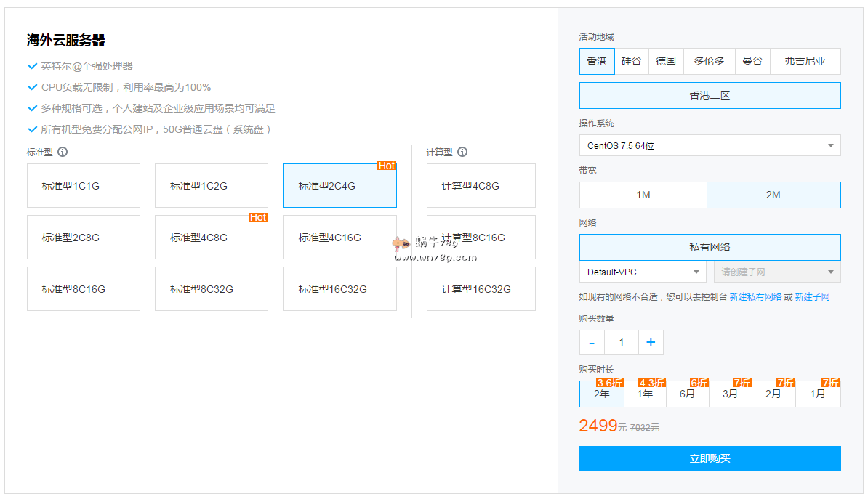This screenshot has width=868, height=499.
Task: Set bandwidth to 1M
Action: click(x=643, y=195)
